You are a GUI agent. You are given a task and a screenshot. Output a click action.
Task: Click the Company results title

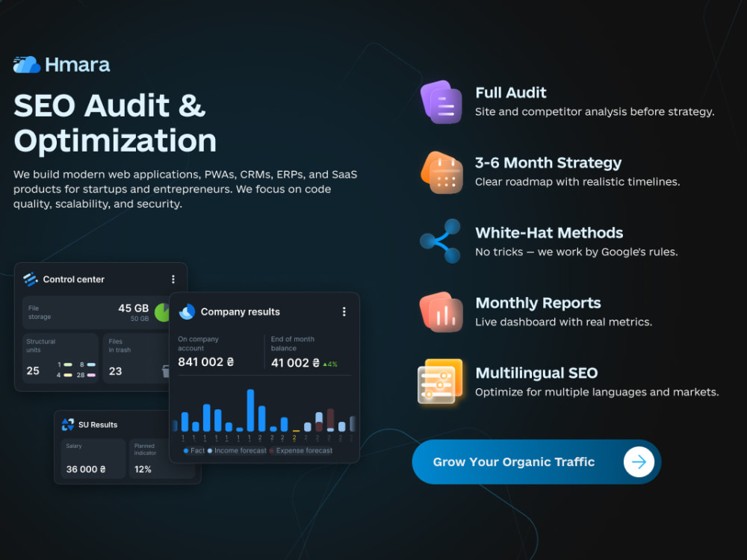pos(240,312)
